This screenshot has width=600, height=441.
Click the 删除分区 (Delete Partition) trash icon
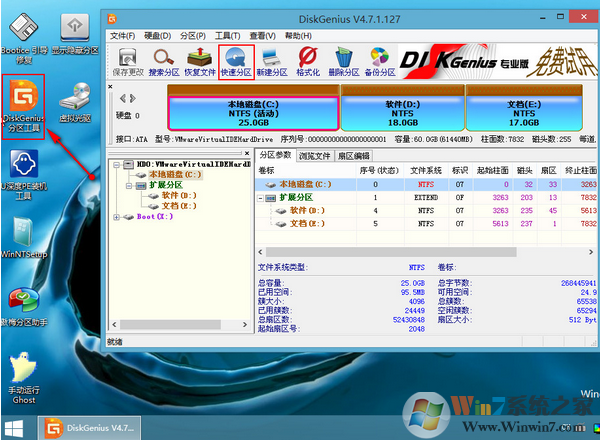345,60
